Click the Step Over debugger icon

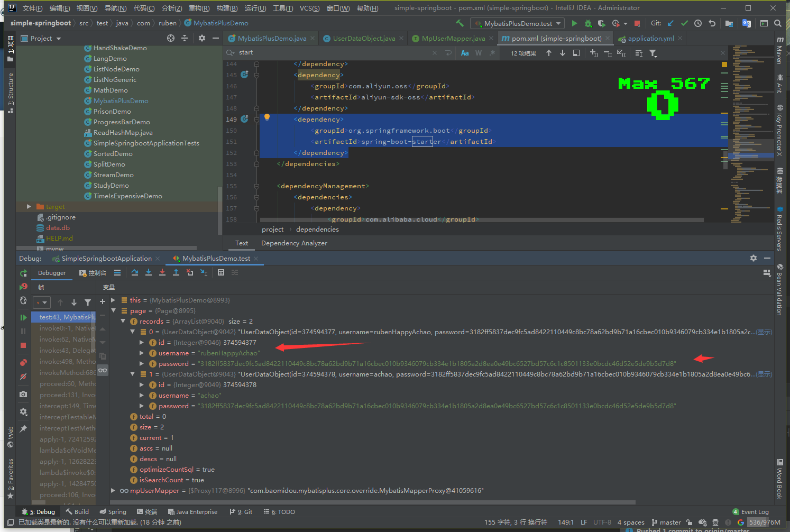[135, 272]
